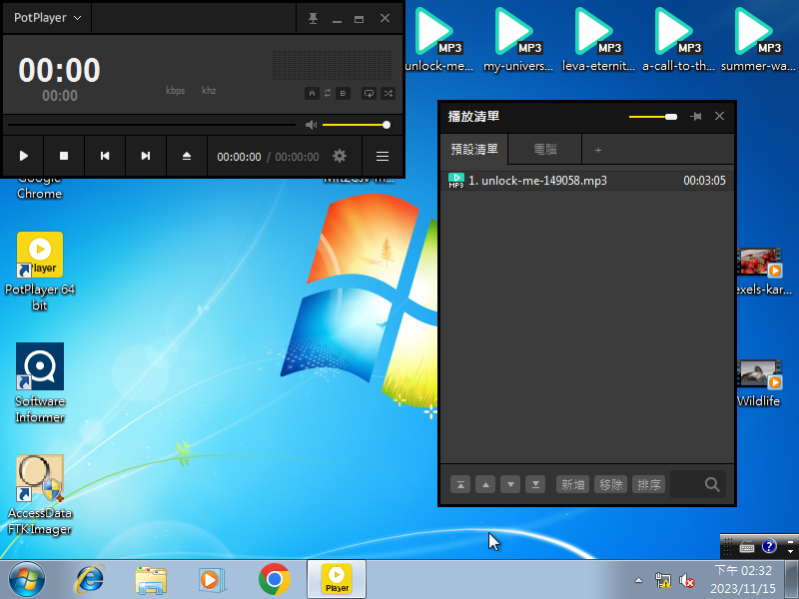Switch to the 電腦 playlist tab
Viewport: 799px width, 599px height.
tap(545, 149)
